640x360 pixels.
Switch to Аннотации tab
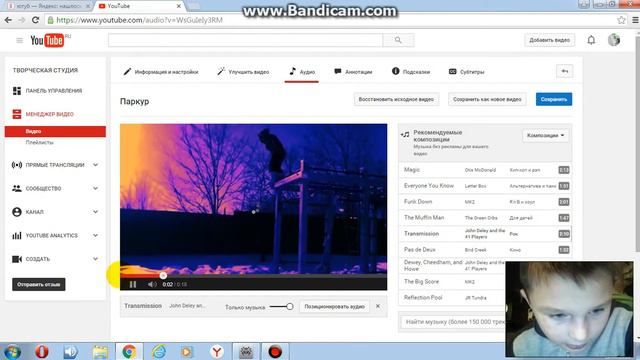(353, 72)
